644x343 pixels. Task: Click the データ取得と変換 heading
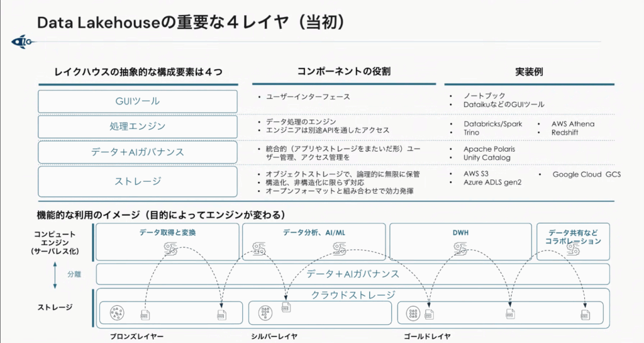click(167, 232)
